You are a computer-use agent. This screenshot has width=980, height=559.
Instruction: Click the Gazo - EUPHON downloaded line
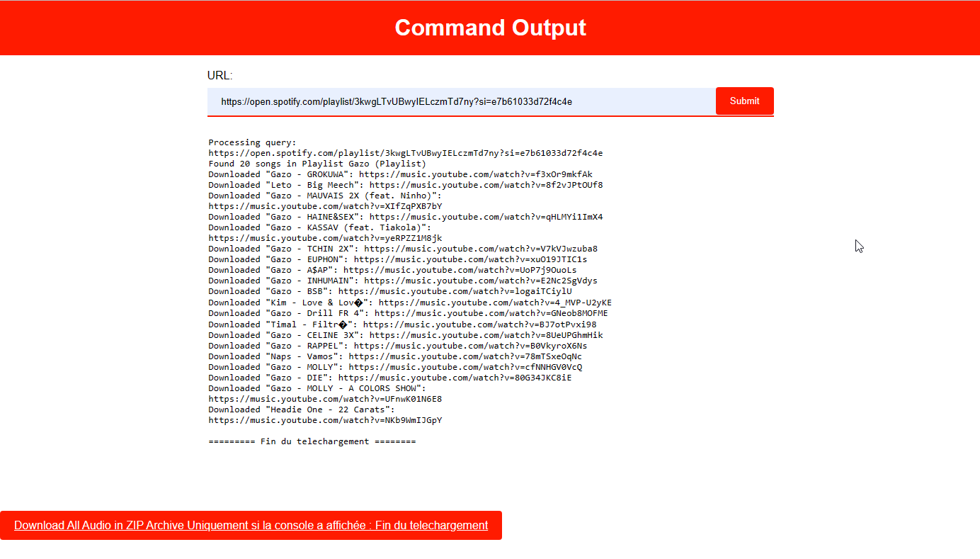coord(398,259)
